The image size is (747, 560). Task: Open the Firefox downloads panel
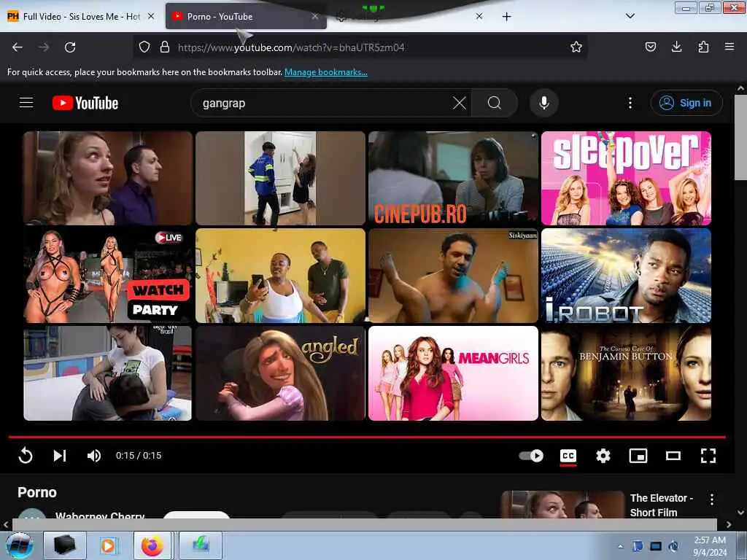676,47
